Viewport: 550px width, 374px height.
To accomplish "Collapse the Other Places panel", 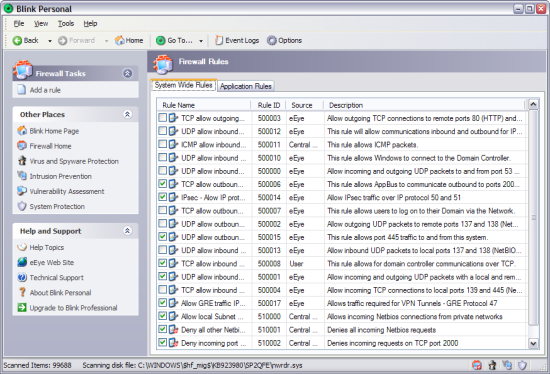I will pyautogui.click(x=127, y=114).
